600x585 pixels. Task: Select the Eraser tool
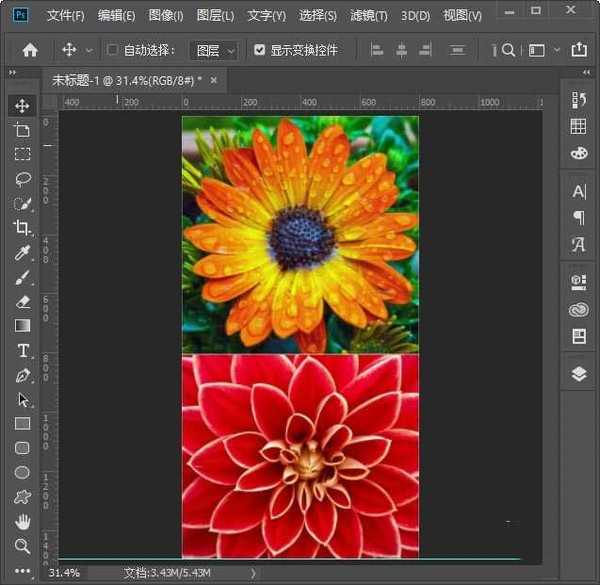tap(22, 301)
